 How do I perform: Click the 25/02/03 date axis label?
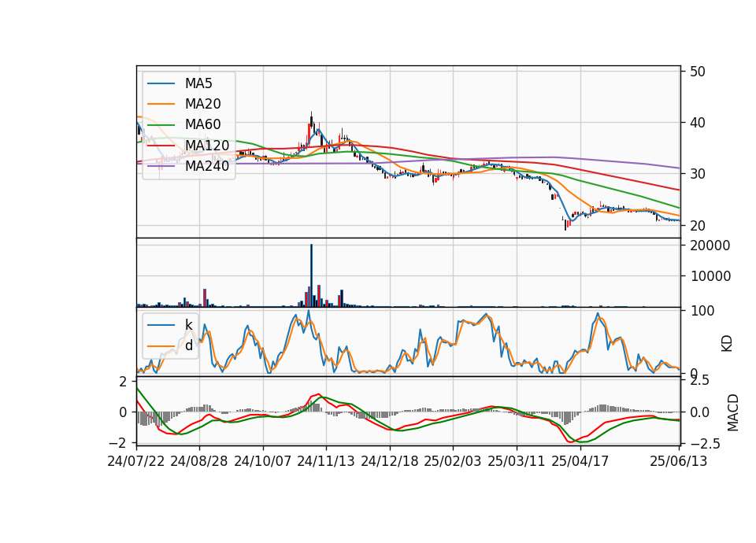pos(453,461)
